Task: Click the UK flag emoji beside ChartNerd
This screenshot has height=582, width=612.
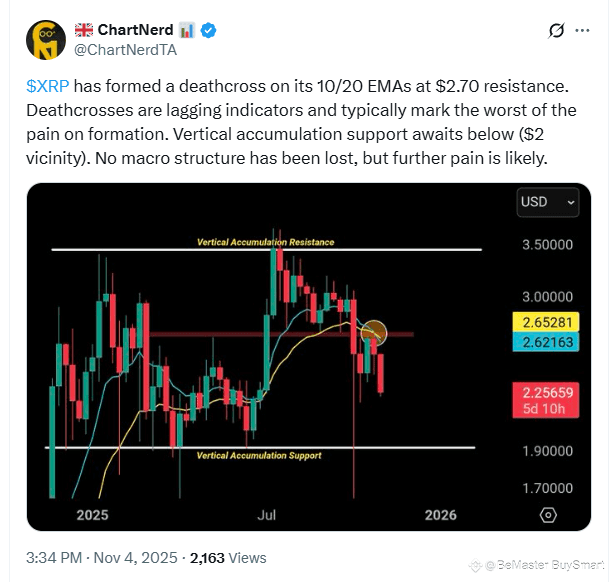Action: (84, 30)
